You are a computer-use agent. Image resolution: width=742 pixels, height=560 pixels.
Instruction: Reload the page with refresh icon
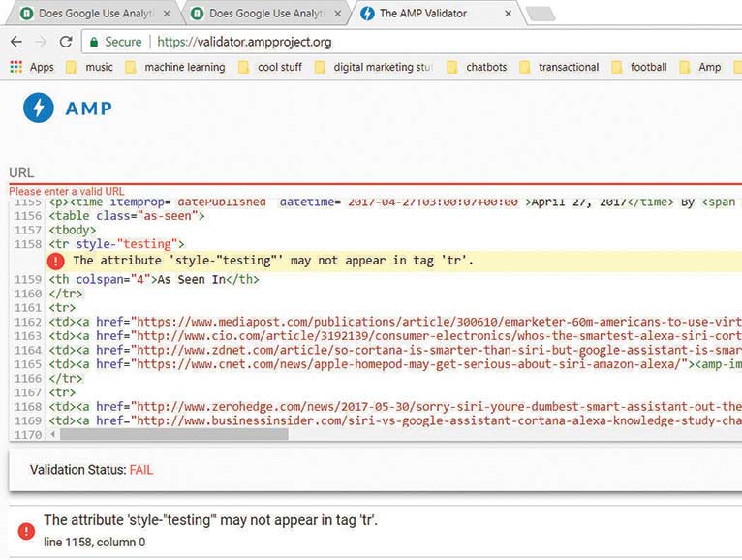tap(66, 42)
